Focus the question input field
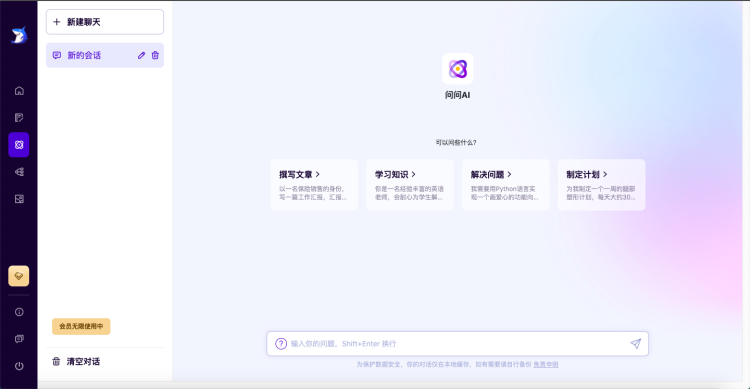 tap(458, 344)
